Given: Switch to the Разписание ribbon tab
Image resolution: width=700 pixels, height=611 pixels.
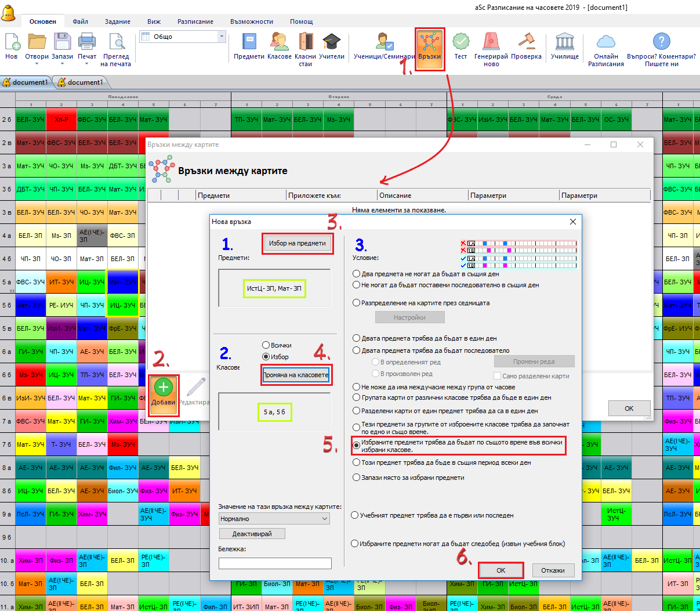Looking at the screenshot, I should (x=195, y=21).
